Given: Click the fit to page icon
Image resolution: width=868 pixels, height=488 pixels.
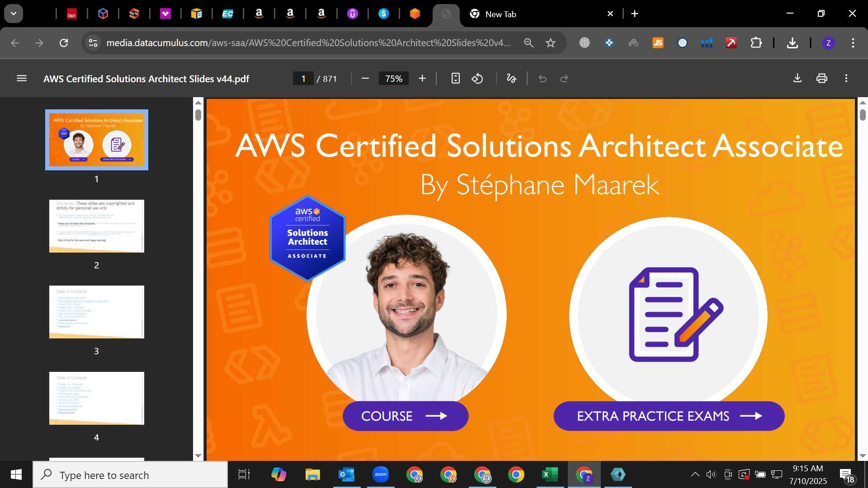Looking at the screenshot, I should click(455, 79).
